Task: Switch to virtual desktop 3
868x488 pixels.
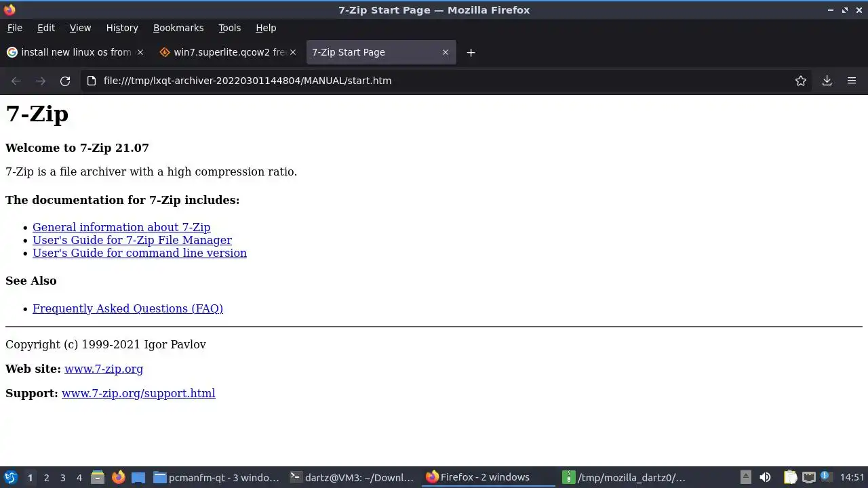Action: tap(62, 477)
